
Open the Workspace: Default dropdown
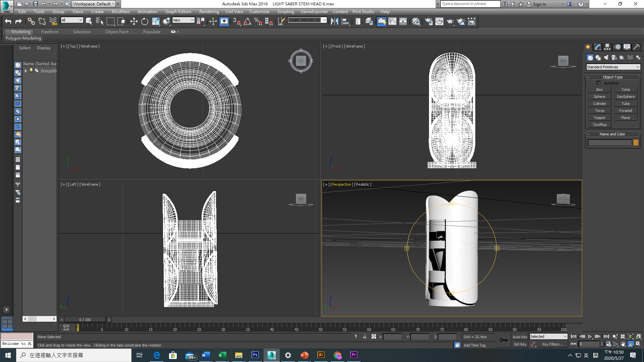pyautogui.click(x=94, y=4)
